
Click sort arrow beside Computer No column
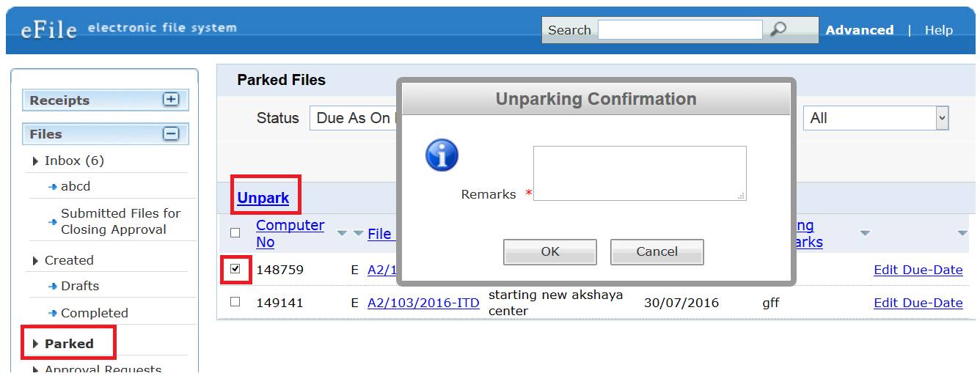point(343,233)
